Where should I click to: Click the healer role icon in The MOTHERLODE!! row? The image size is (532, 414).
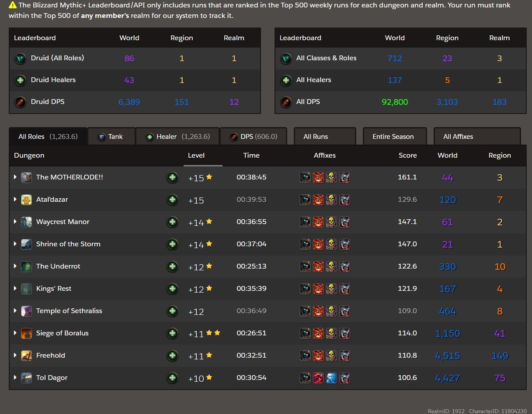click(x=173, y=178)
